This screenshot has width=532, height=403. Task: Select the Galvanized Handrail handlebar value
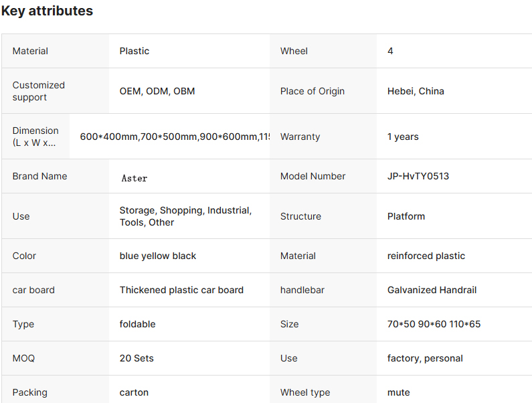click(x=432, y=290)
